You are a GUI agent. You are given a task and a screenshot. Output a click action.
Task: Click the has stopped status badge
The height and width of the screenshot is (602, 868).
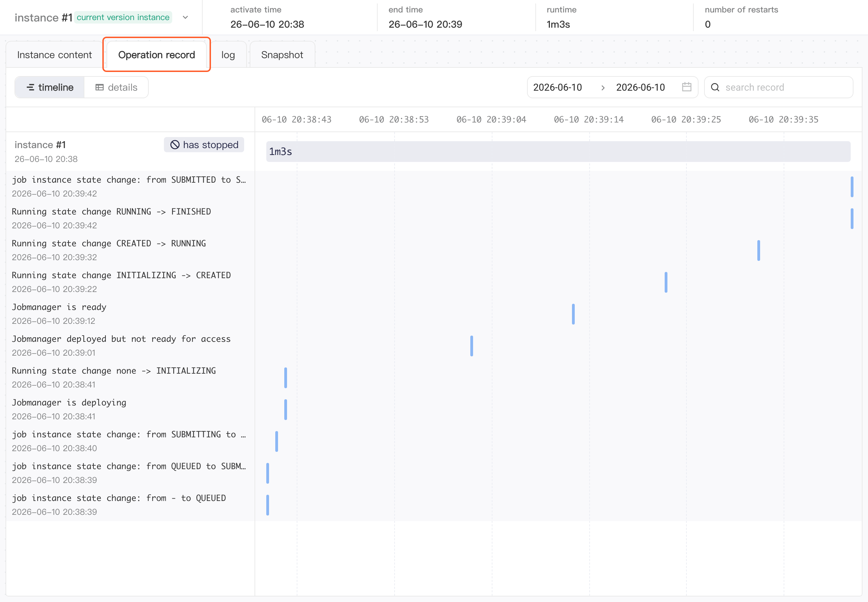point(204,145)
